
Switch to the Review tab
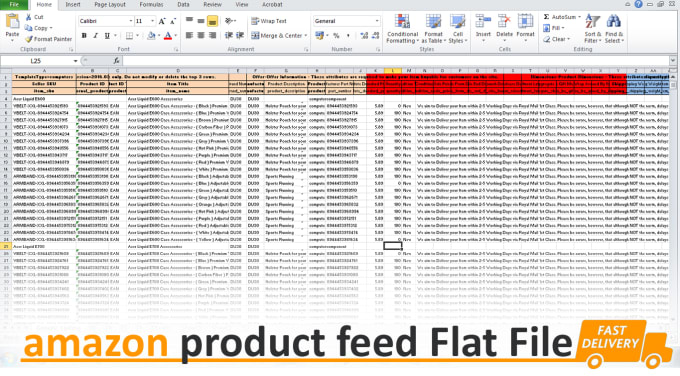(x=212, y=4)
